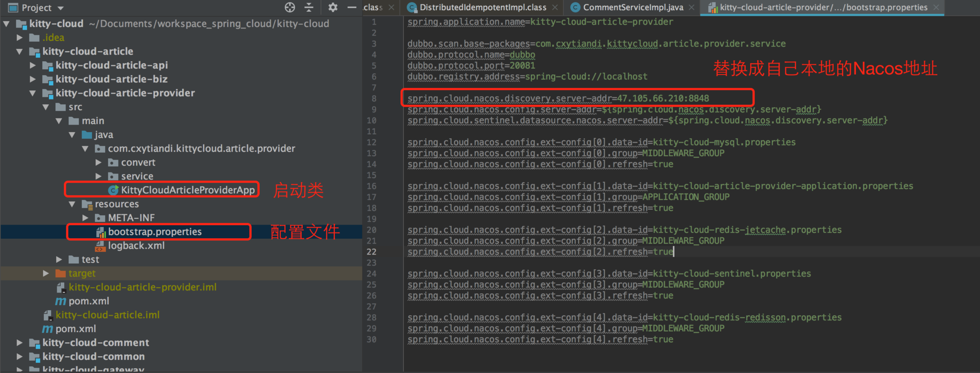This screenshot has width=980, height=373.
Task: Close the DistributedIdempotentImpl.class tab
Action: (x=555, y=8)
